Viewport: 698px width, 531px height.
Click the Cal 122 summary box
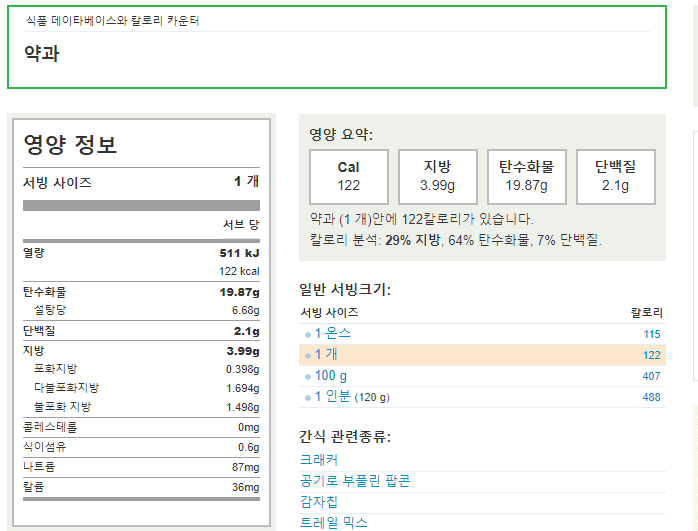(x=349, y=177)
